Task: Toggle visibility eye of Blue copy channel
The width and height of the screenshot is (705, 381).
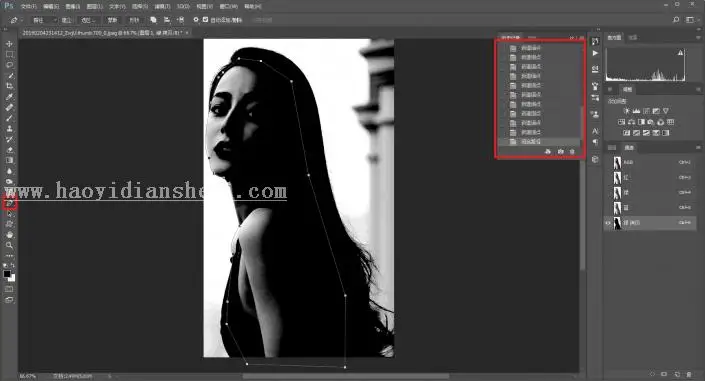Action: tap(608, 223)
